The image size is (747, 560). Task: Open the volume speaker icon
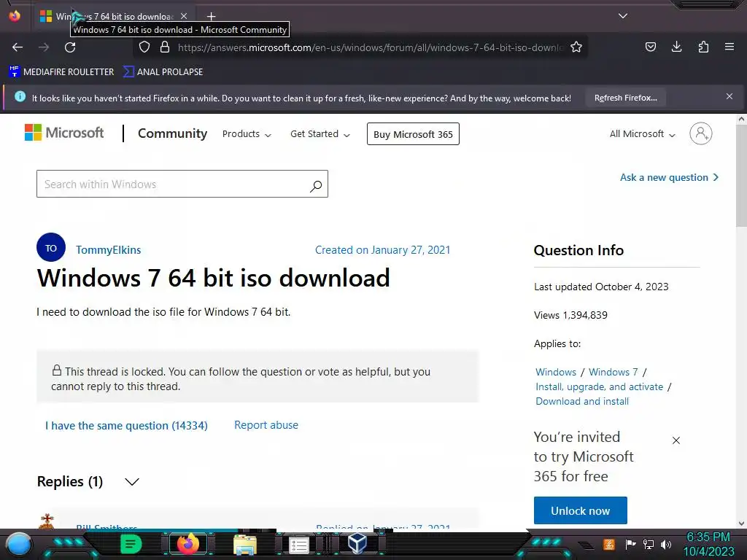(x=666, y=544)
